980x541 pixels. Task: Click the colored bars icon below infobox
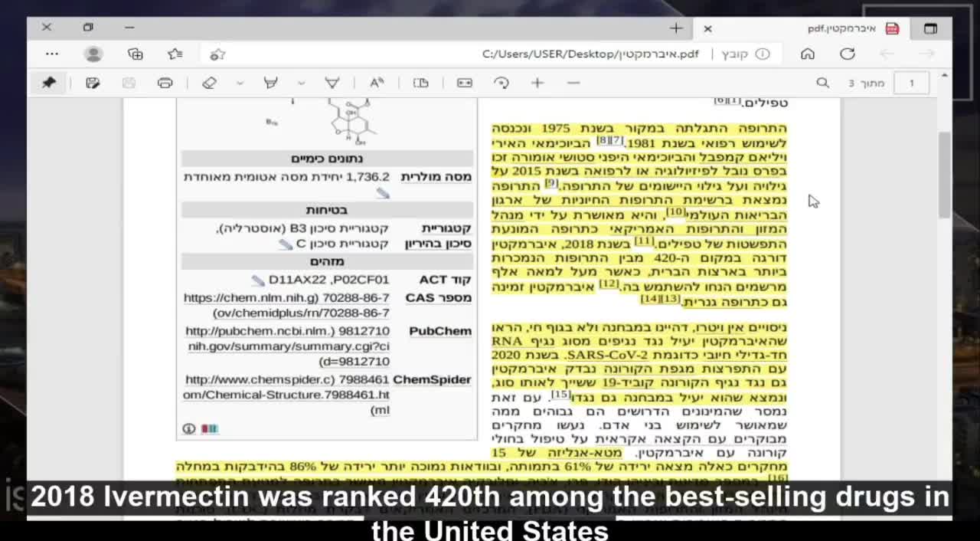[209, 428]
